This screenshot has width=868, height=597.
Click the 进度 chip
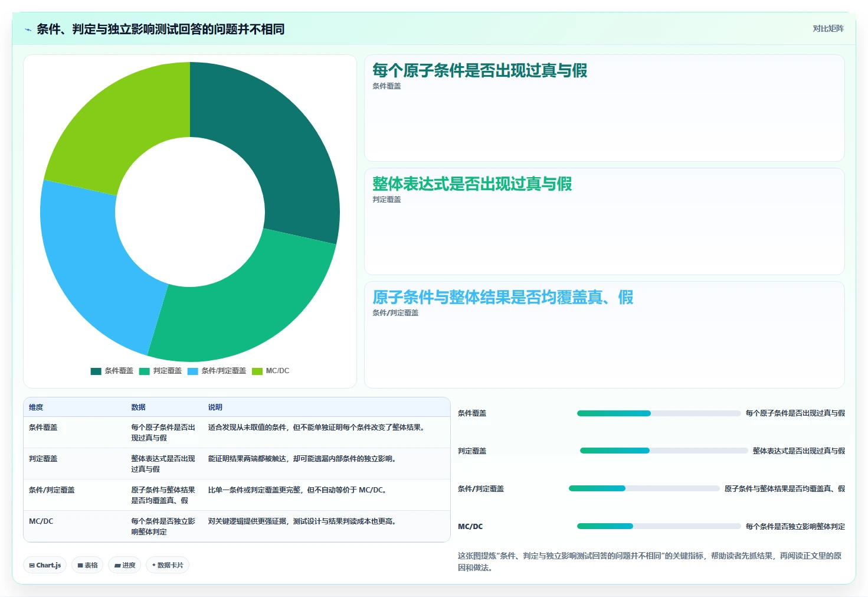(125, 565)
